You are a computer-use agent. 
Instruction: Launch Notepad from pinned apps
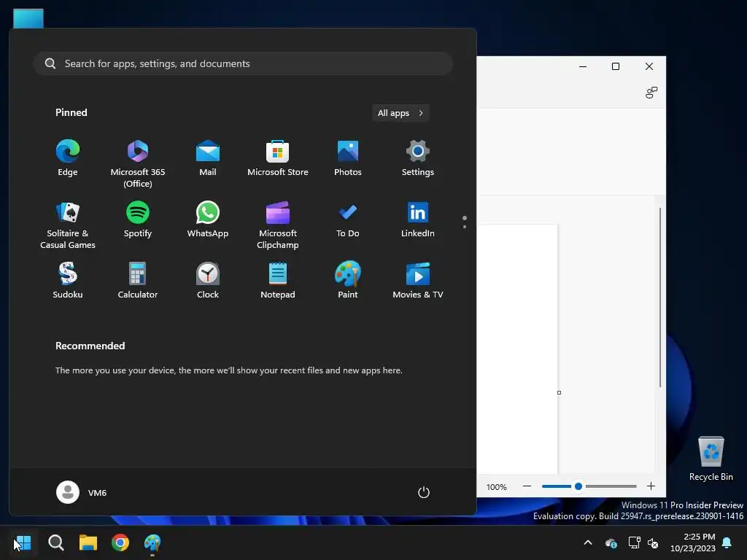[x=278, y=281]
